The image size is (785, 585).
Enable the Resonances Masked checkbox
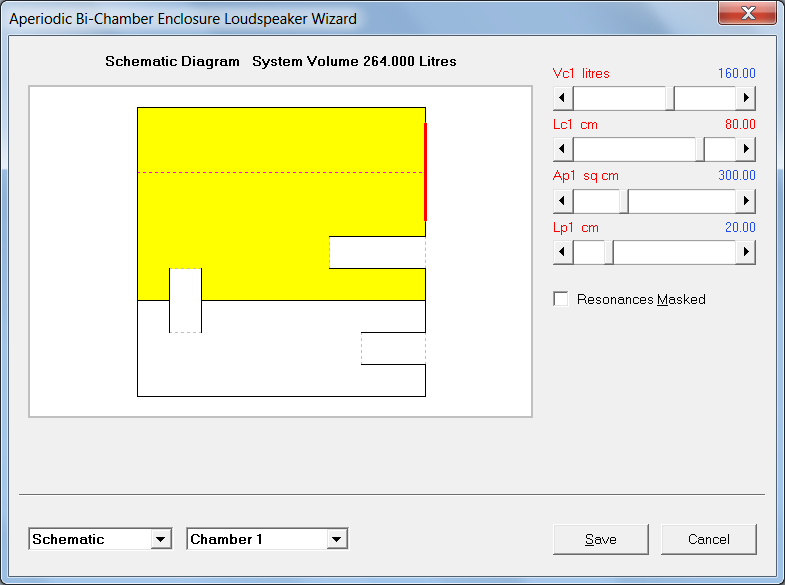(x=561, y=299)
